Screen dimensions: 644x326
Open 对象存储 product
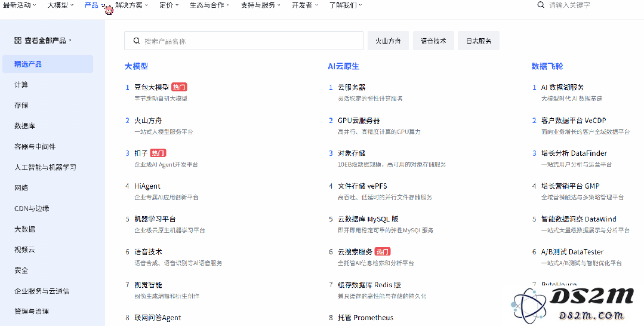(x=352, y=153)
